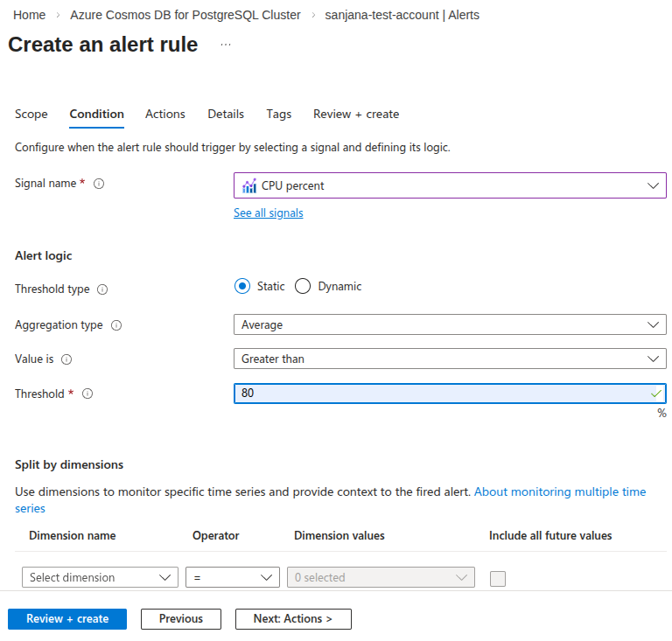Switch to the Condition tab
Image resolution: width=672 pixels, height=641 pixels.
point(97,115)
